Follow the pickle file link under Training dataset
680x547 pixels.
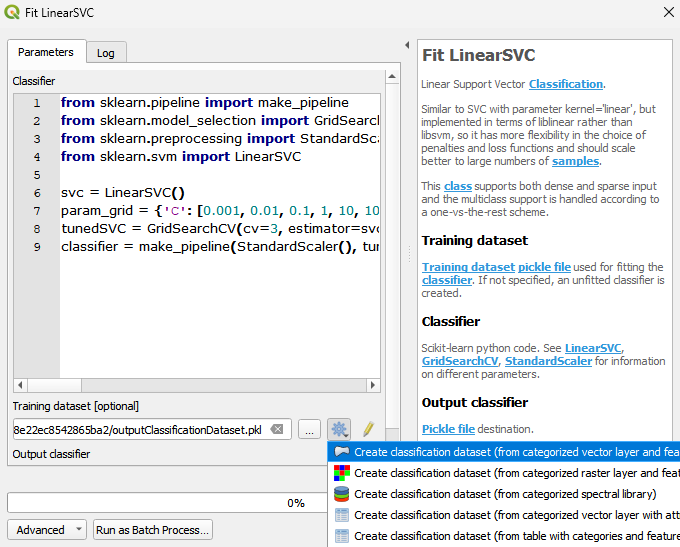click(x=545, y=267)
